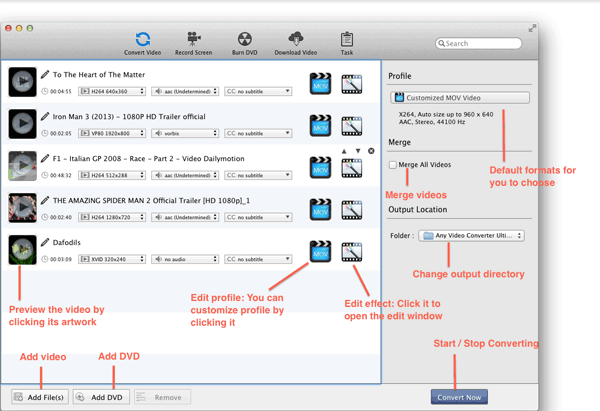The width and height of the screenshot is (600, 411).
Task: Switch to the Record Screen tool
Action: [x=193, y=42]
